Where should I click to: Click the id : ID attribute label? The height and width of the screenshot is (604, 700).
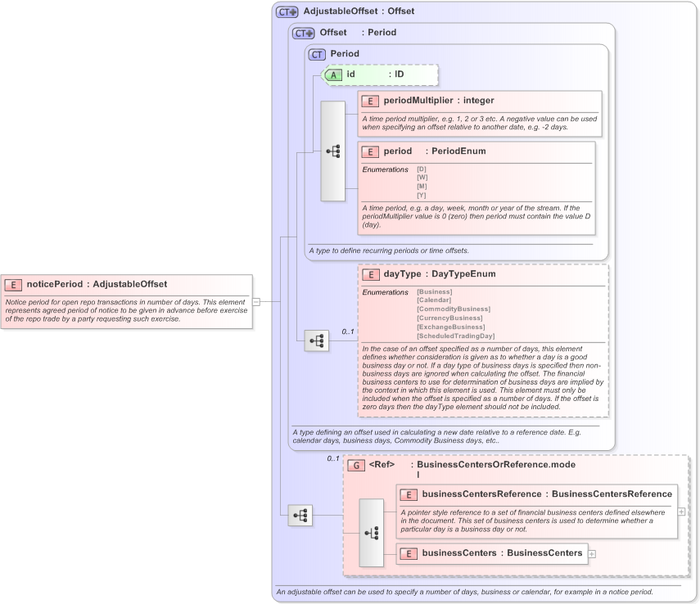tap(375, 74)
